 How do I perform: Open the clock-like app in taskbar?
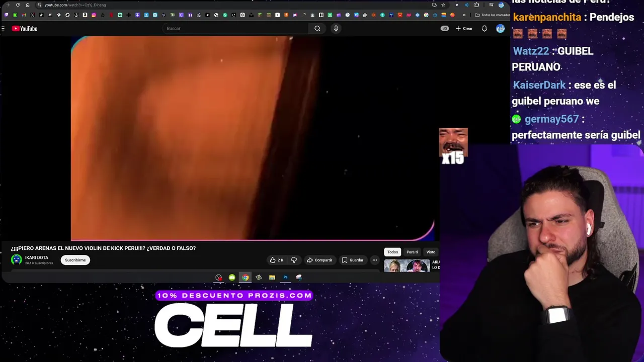(x=218, y=278)
